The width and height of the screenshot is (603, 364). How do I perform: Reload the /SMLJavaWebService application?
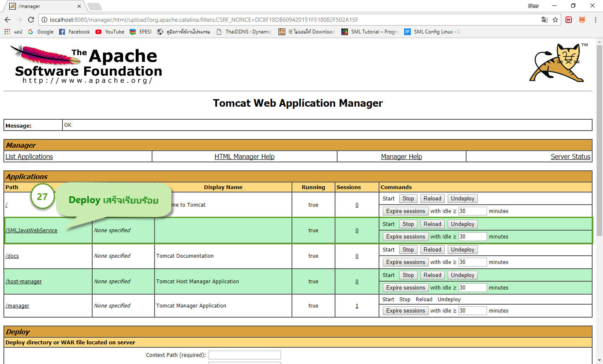[x=433, y=224]
